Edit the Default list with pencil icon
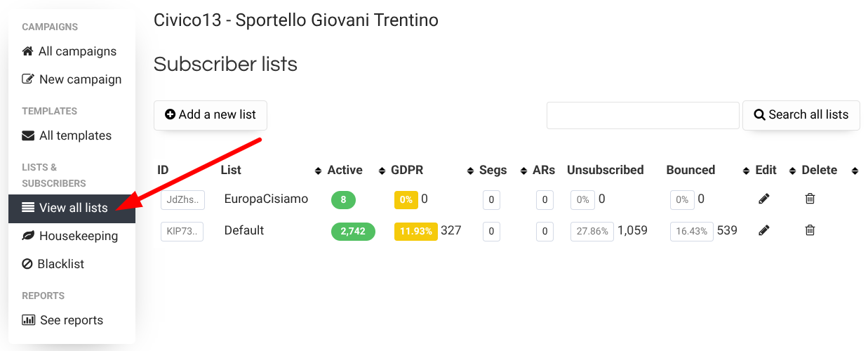The width and height of the screenshot is (868, 351). coord(764,230)
